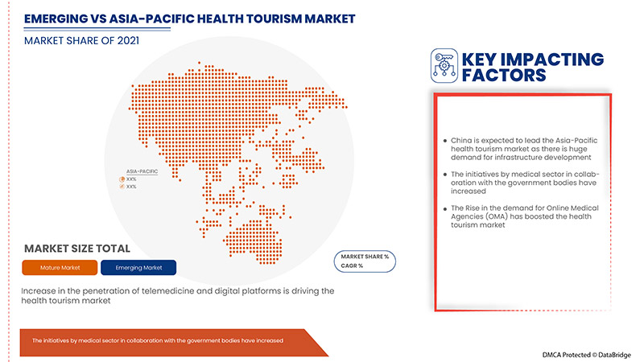This screenshot has height=362, width=644.
Task: Click the Market Size Total heading
Action: point(77,249)
